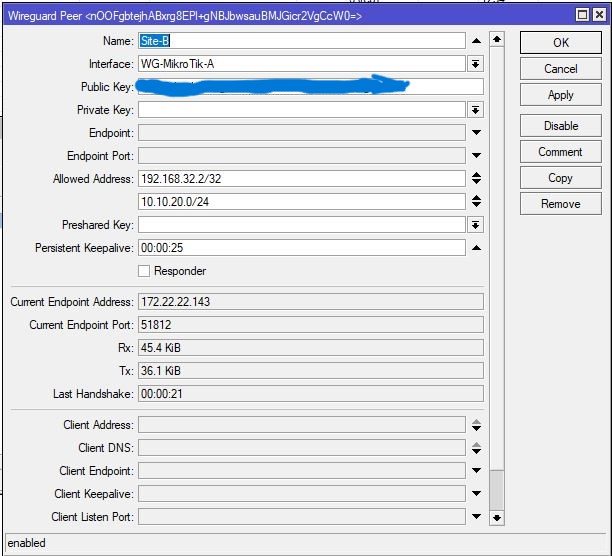Click the stepper beside 10.10.20.0/24
The width and height of the screenshot is (612, 556).
click(x=476, y=202)
